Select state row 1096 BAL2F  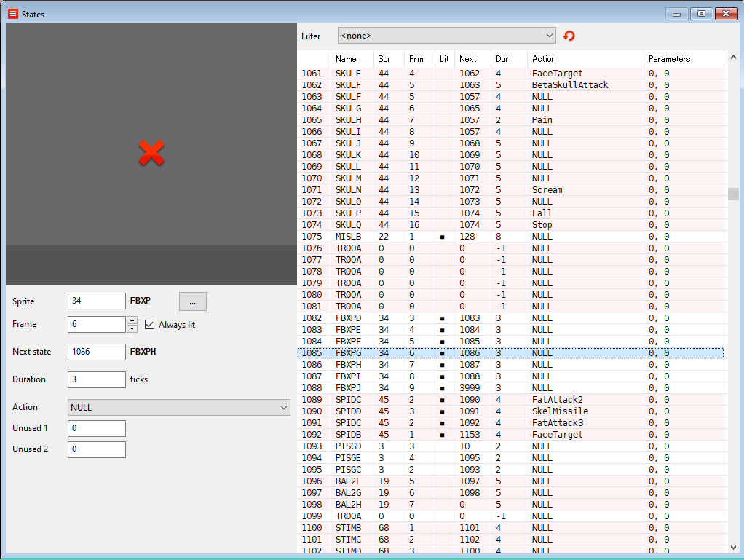click(510, 481)
